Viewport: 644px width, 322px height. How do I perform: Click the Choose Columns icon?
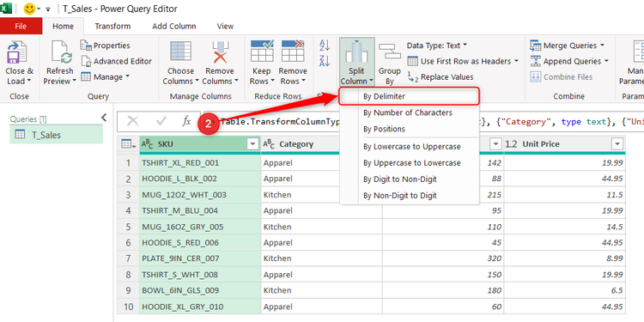point(180,52)
